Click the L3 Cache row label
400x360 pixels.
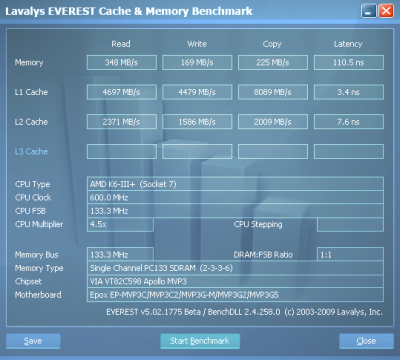pos(31,152)
